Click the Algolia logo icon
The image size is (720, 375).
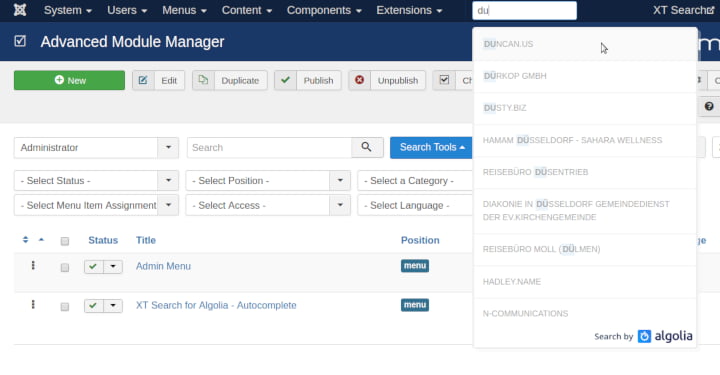tap(644, 336)
